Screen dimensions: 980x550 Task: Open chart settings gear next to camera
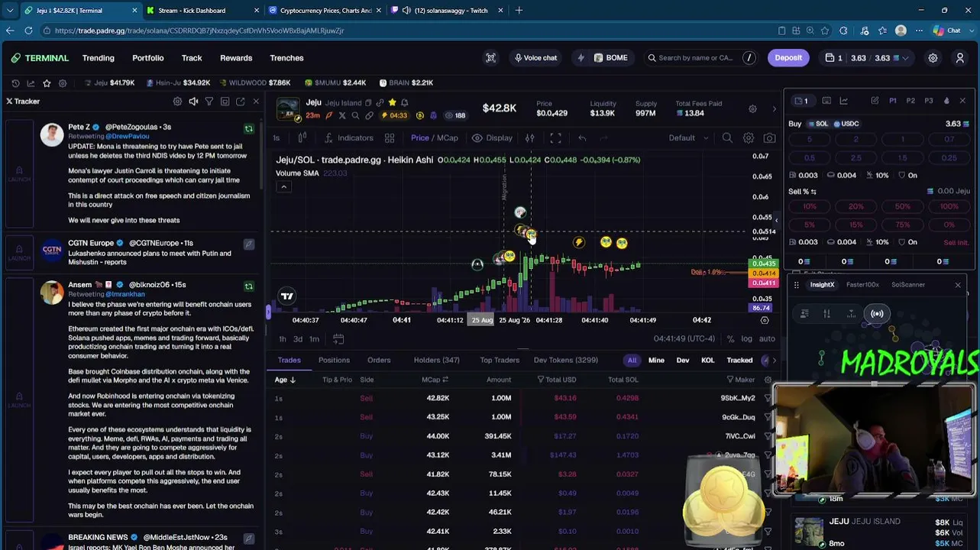point(749,138)
